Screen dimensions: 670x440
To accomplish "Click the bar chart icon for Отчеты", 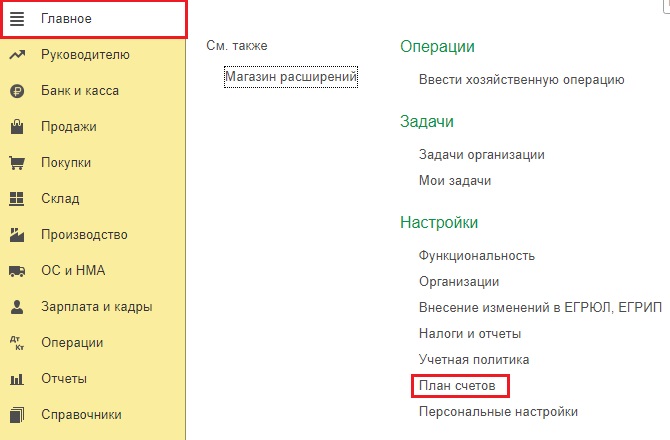I will 17,379.
